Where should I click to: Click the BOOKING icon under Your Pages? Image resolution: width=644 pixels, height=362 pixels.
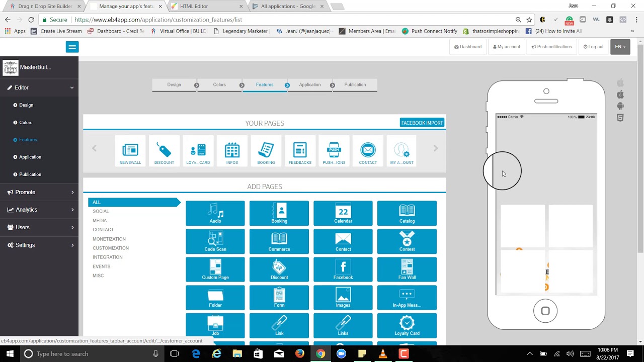point(266,150)
